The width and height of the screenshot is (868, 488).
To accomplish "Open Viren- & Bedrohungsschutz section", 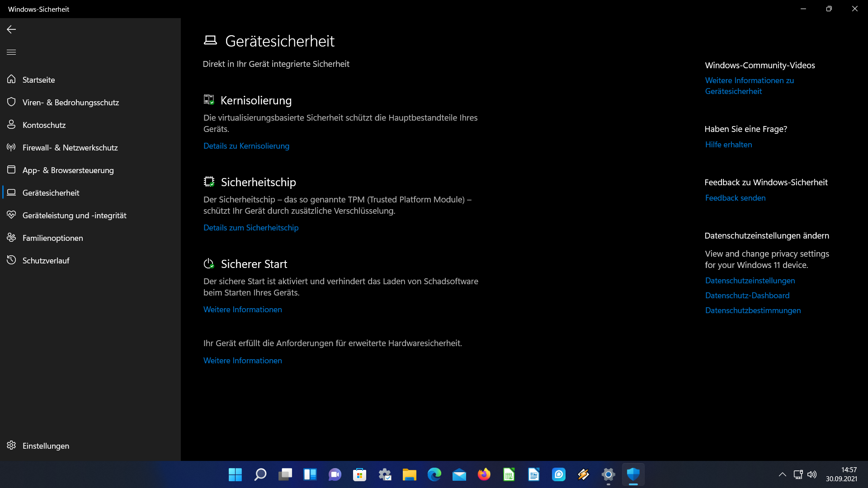I will pos(71,103).
